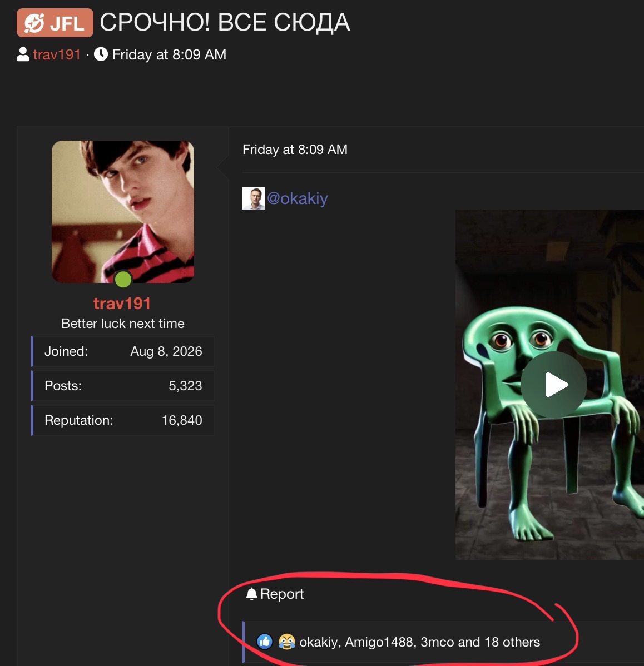Click the bell Report icon

pos(251,594)
